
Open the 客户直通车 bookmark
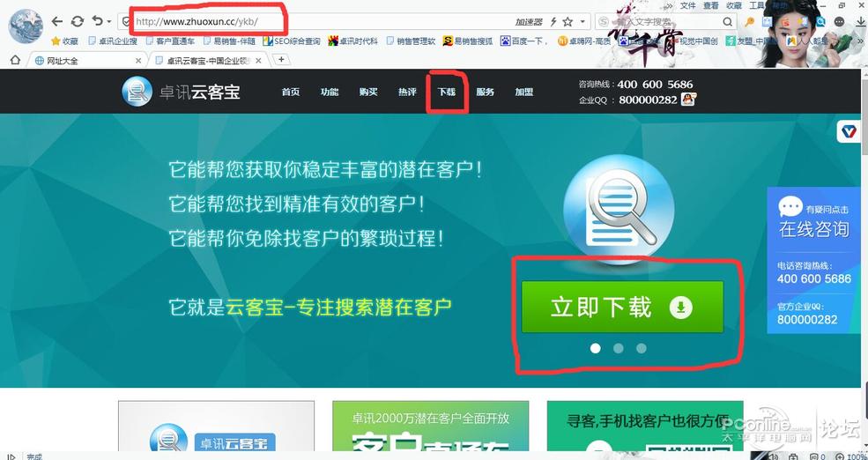170,41
